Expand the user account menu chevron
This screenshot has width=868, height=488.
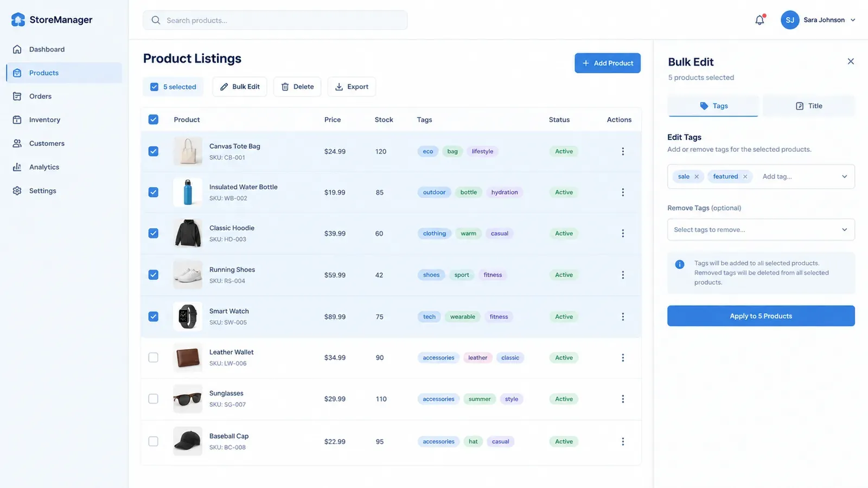pos(853,20)
